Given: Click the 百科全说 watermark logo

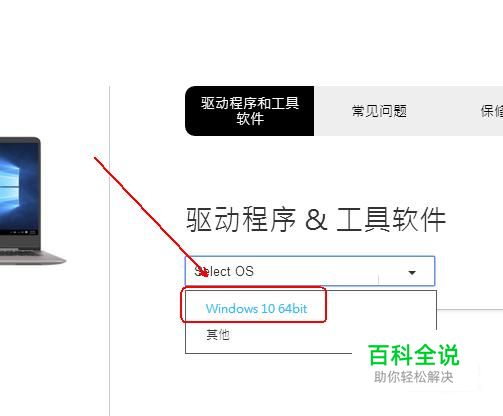Looking at the screenshot, I should (414, 355).
